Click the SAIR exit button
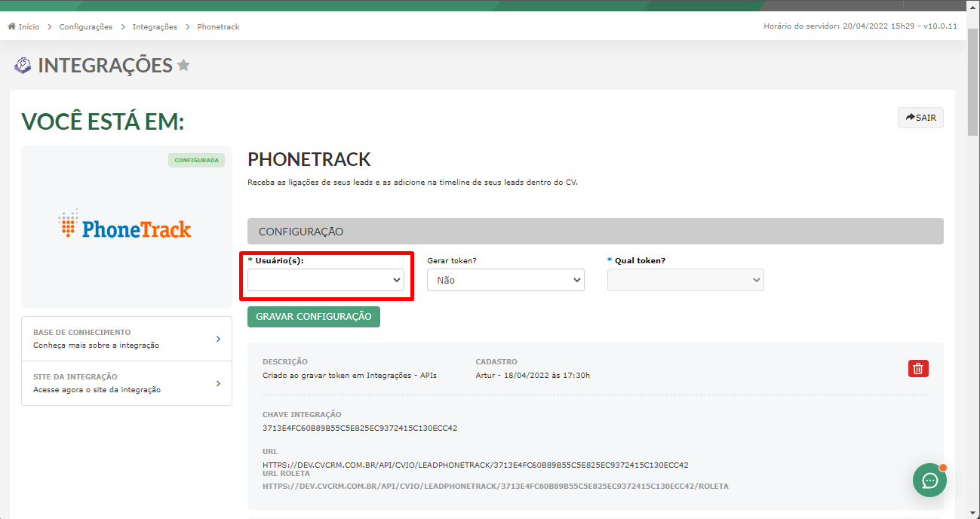 920,118
